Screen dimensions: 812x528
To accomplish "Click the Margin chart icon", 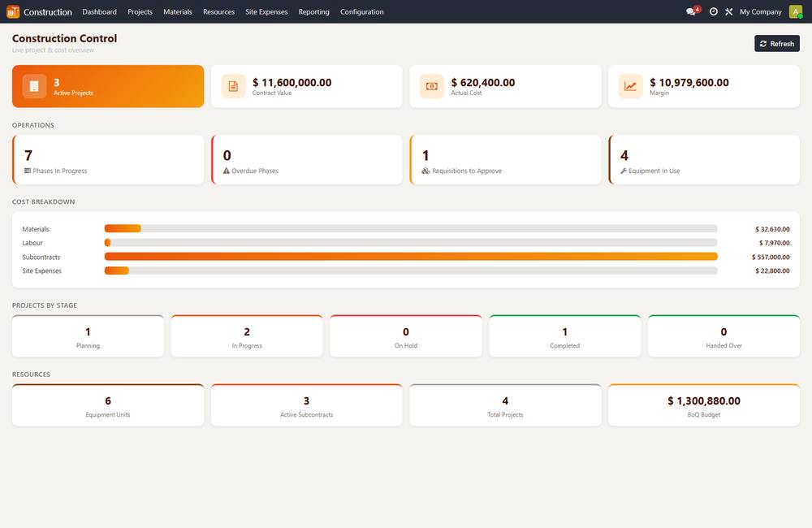I will (631, 86).
